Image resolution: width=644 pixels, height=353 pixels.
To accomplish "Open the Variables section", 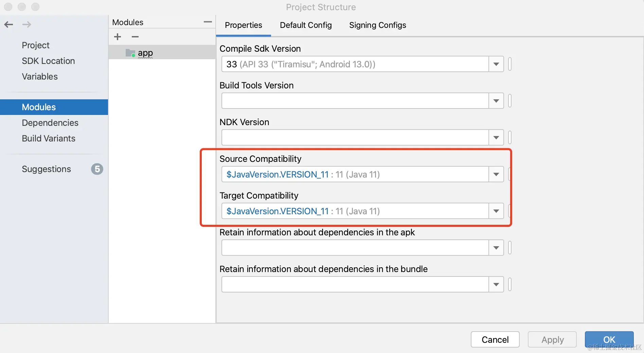I will [x=40, y=77].
